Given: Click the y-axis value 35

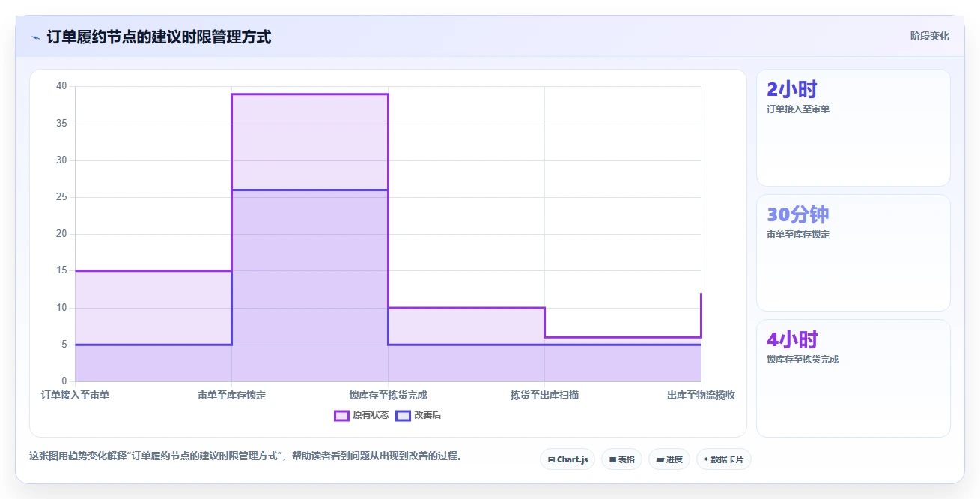Looking at the screenshot, I should (61, 124).
